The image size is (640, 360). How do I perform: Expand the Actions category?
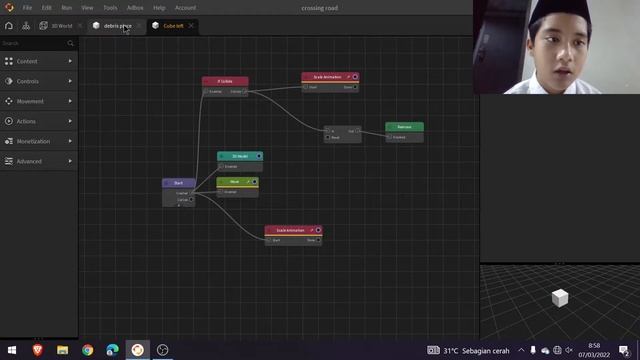70,121
